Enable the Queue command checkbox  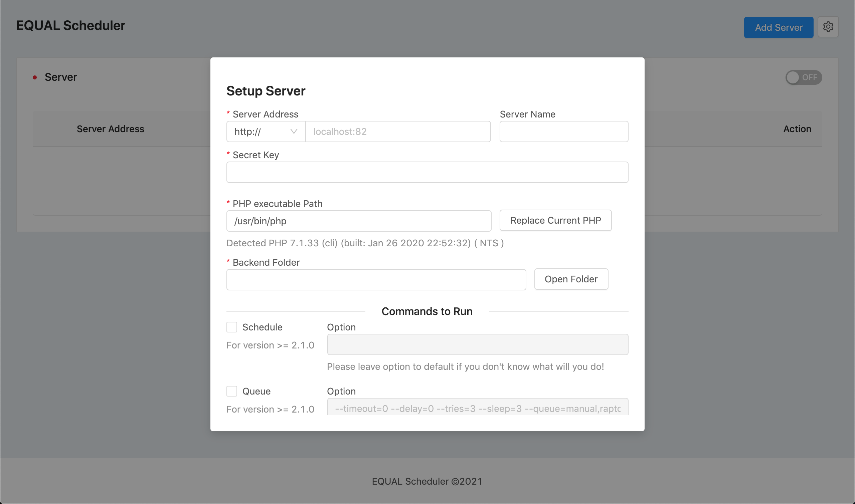[x=232, y=391]
